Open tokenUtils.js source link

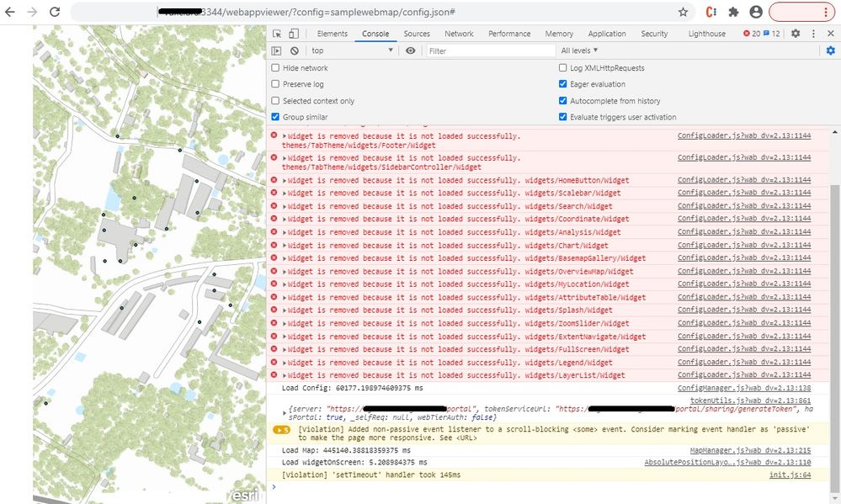pyautogui.click(x=750, y=400)
